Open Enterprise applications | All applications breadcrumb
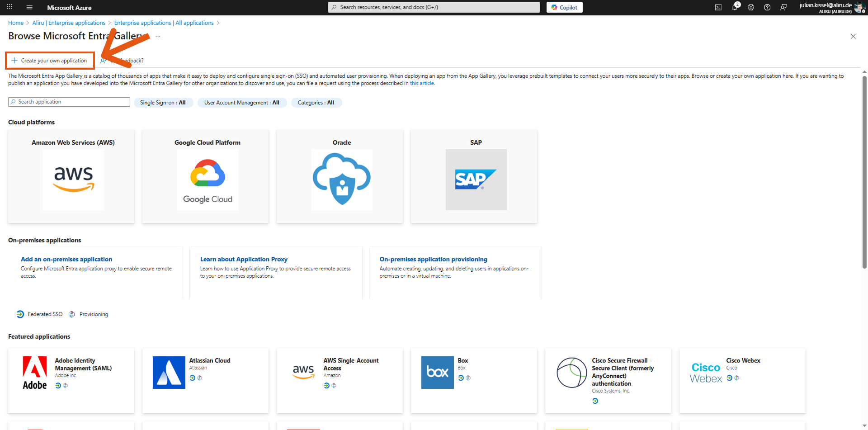Viewport: 868px width, 430px height. click(x=164, y=23)
